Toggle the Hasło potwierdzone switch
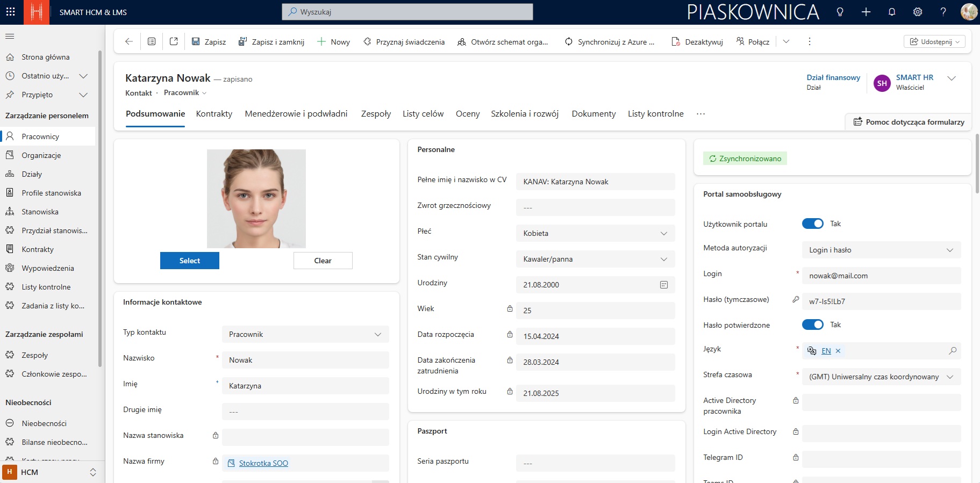Viewport: 980px width, 483px height. coord(812,325)
